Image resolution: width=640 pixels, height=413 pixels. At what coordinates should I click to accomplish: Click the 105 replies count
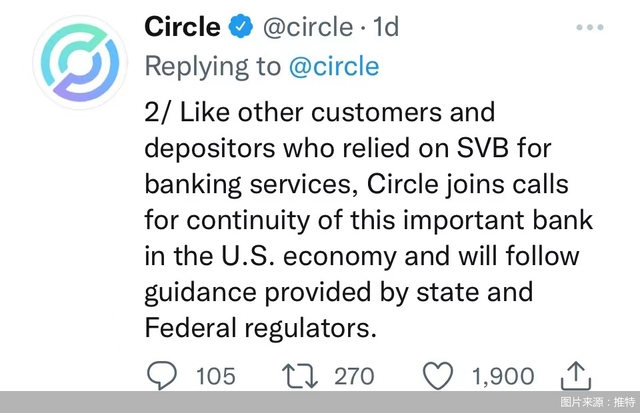pyautogui.click(x=215, y=376)
